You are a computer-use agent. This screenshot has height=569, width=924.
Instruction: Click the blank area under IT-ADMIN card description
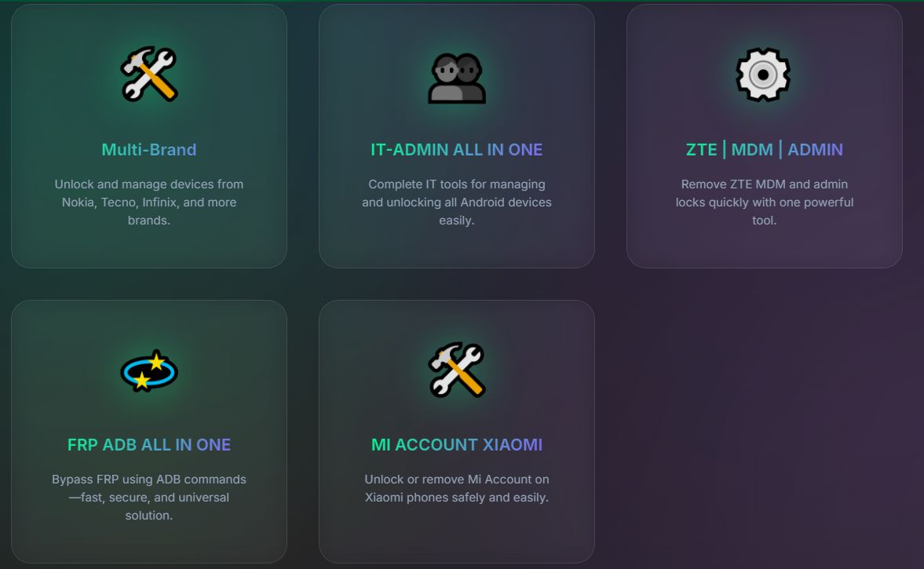(x=457, y=247)
